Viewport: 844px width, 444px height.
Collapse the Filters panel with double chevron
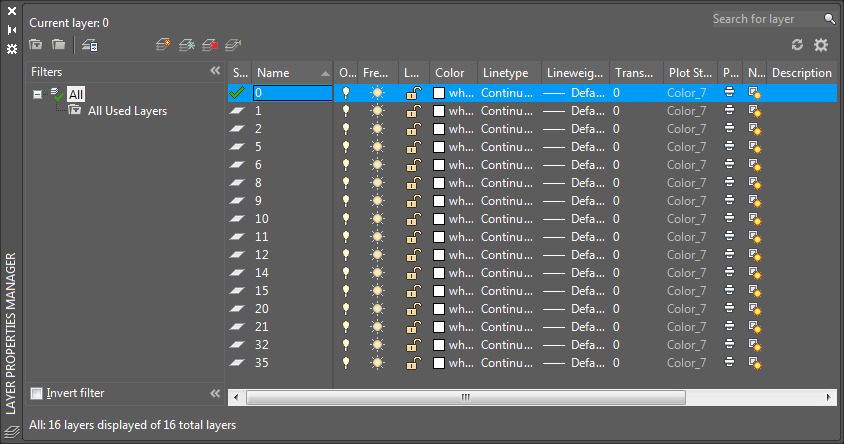pos(215,72)
